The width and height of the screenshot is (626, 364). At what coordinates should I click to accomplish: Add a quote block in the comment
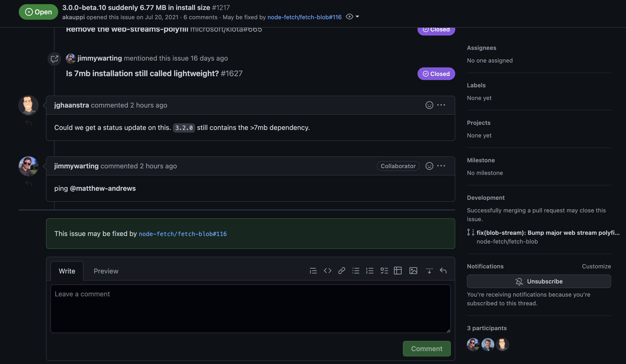tap(313, 271)
